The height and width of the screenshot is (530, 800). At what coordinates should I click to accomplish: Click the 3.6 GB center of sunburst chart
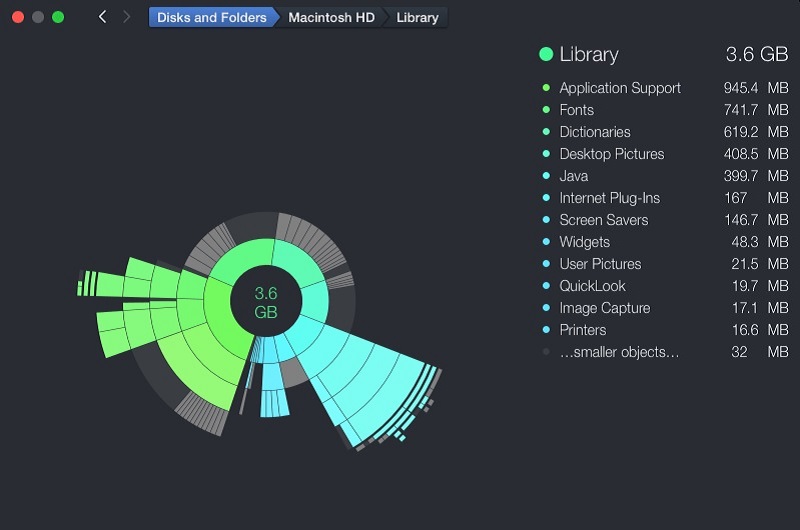coord(266,302)
